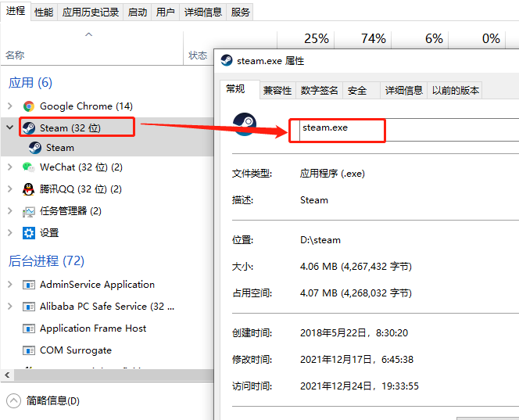Select the Google Chrome (14) row
Screen dimensions: 519x420
click(107, 106)
